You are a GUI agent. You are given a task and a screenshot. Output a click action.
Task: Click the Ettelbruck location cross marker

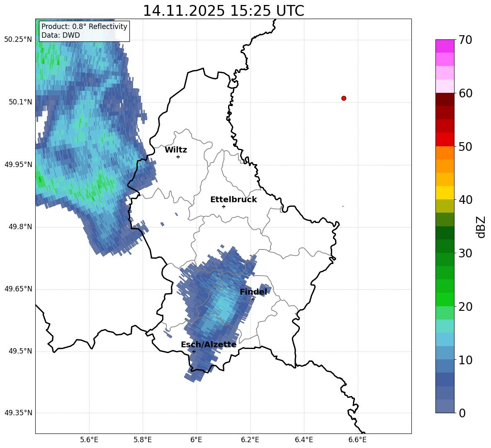coord(224,206)
